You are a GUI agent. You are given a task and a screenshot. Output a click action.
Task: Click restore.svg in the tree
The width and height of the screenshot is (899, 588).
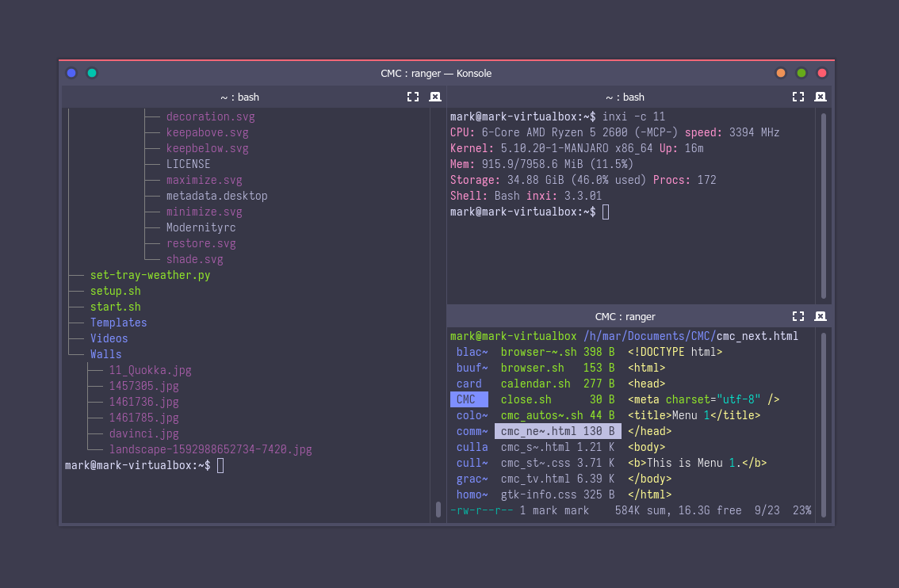(201, 243)
